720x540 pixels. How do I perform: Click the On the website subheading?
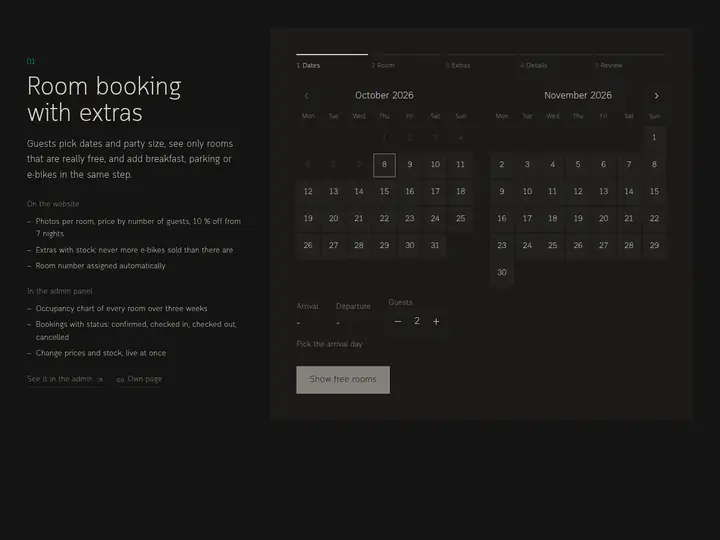(x=53, y=204)
